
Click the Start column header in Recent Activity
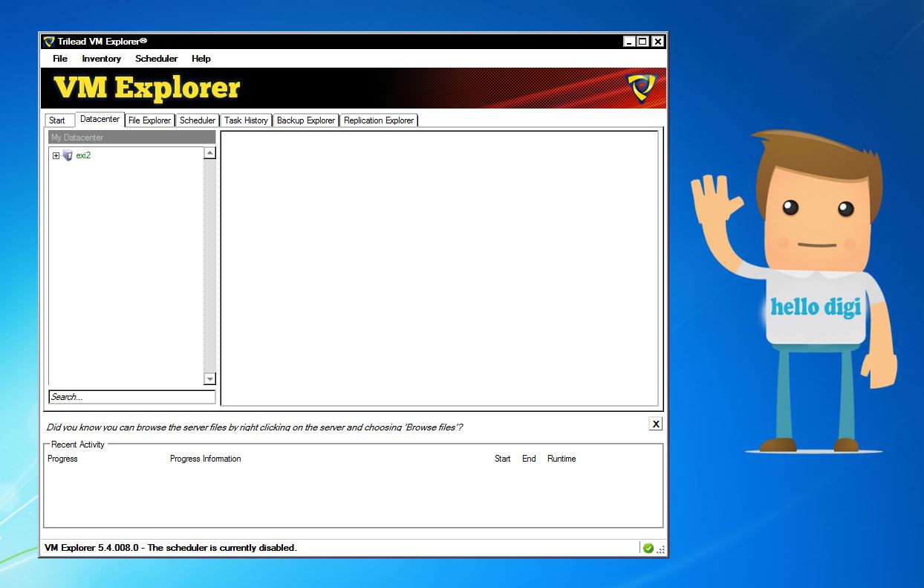503,459
